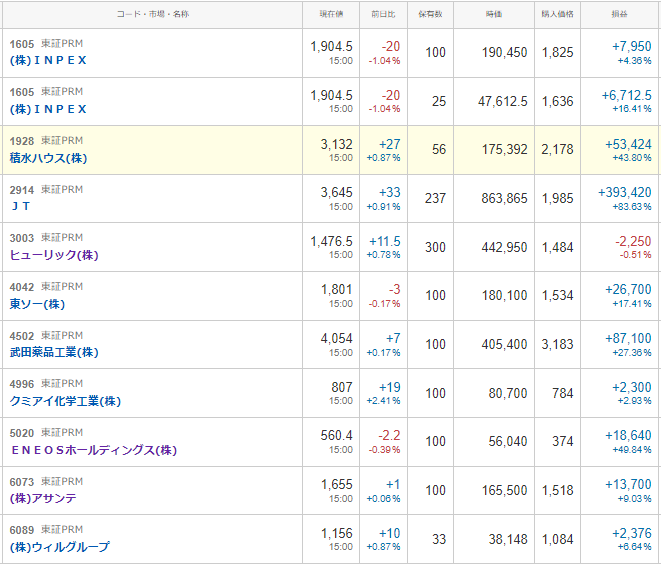Click the 前日比 column header

pos(383,14)
